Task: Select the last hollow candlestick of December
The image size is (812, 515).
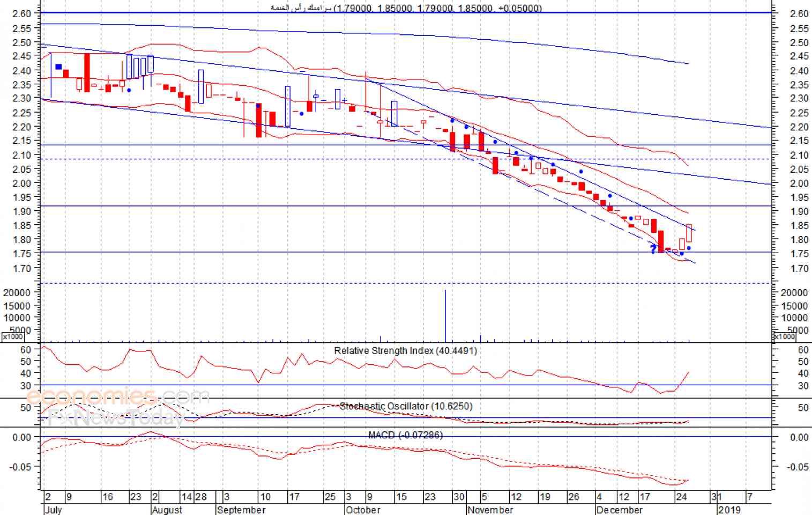Action: click(x=689, y=233)
